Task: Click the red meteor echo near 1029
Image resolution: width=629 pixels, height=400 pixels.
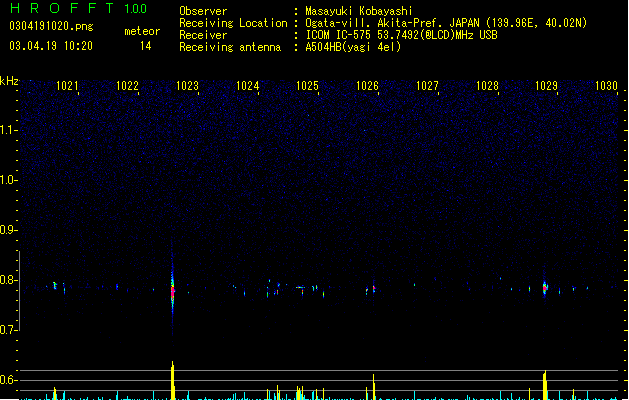Action: 545,288
